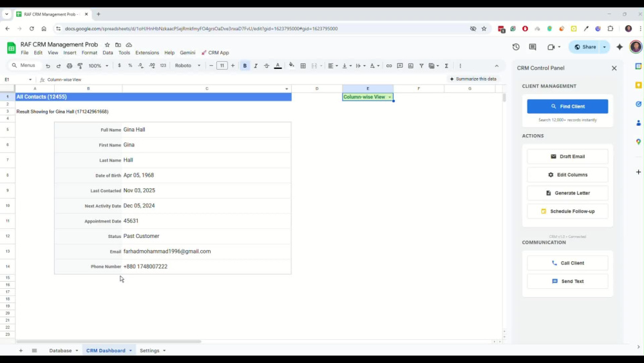Open the all sheets list icon
The image size is (644, 363).
pos(35,351)
